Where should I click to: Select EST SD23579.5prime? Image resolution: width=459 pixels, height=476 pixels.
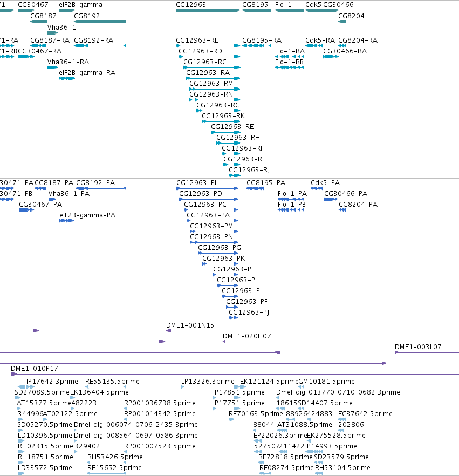coord(319,463)
